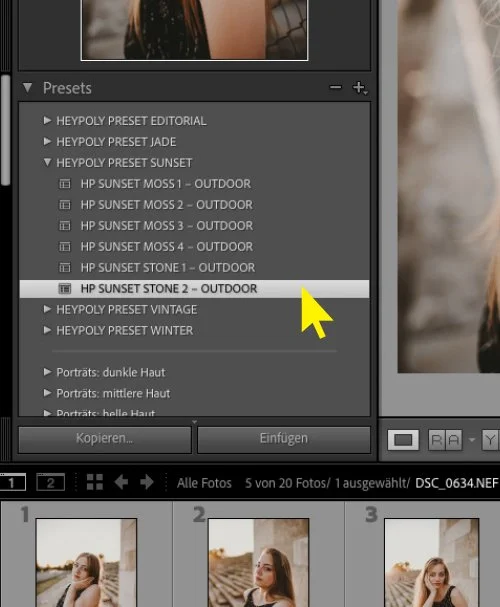Open the DSC_0634.NEF file name menu
The image size is (500, 607).
457,483
